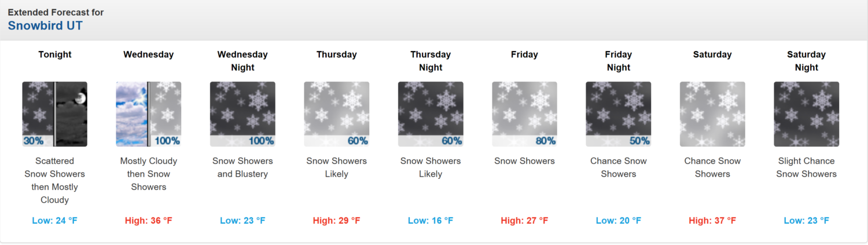The image size is (868, 245).
Task: Click the Snowbird UT location heading
Action: 45,25
